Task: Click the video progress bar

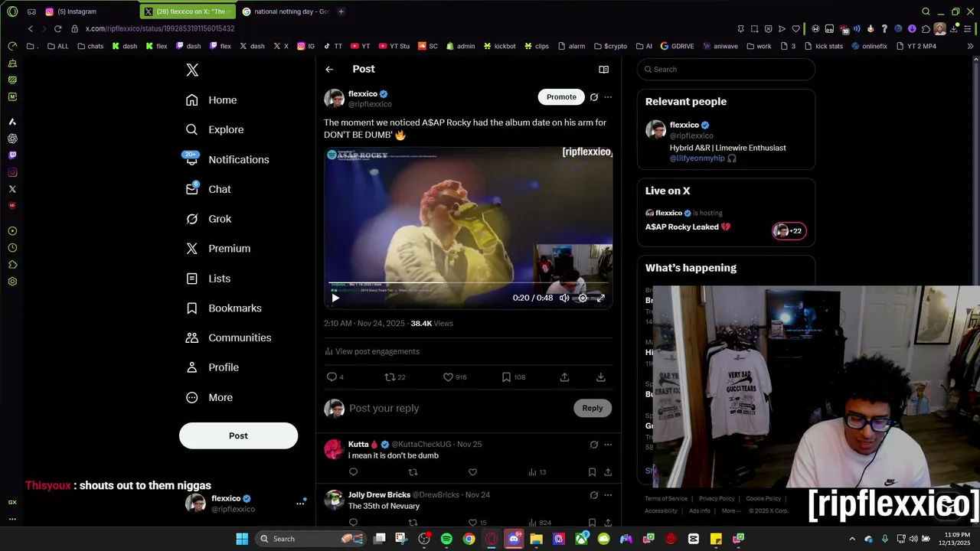Action: tap(468, 283)
